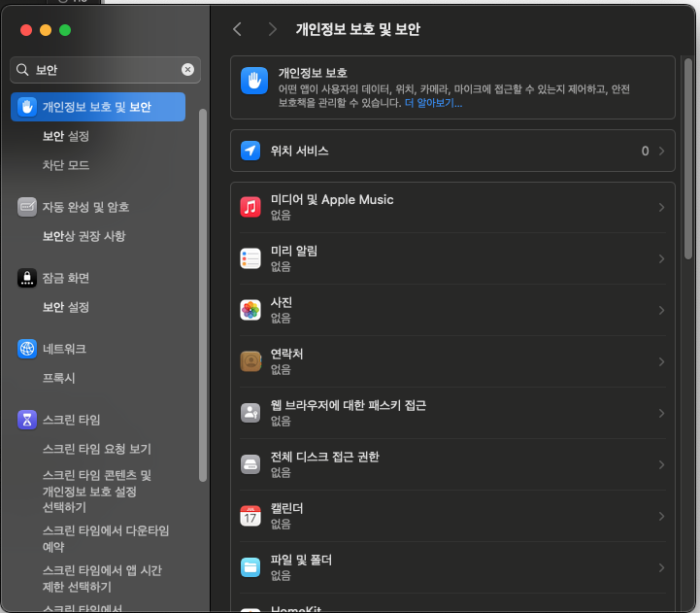Click the sidebar vertical scrollbar

203,295
